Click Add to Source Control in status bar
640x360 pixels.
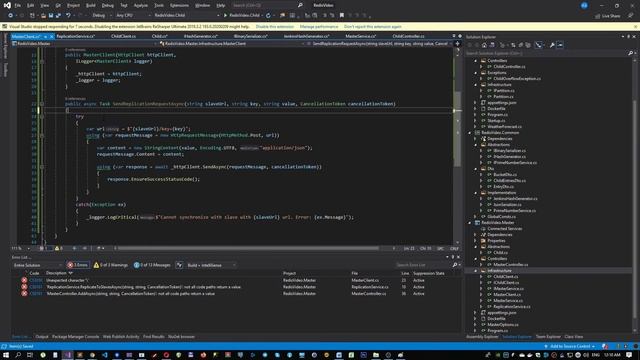pyautogui.click(x=570, y=347)
